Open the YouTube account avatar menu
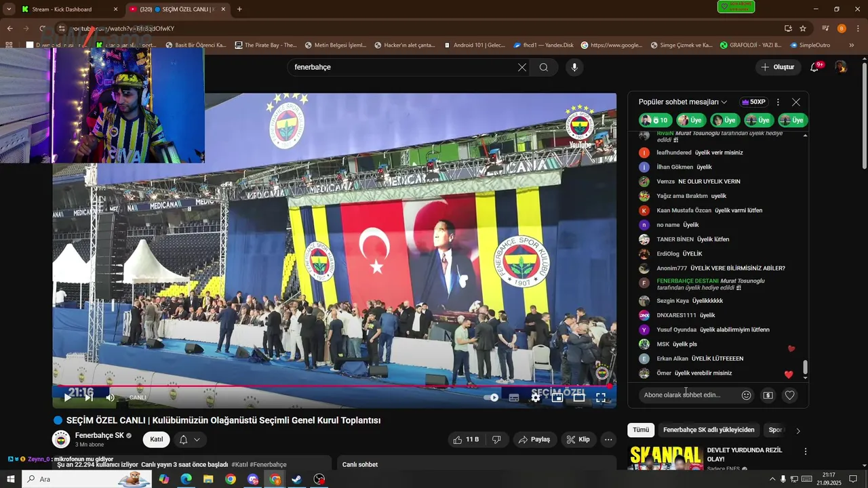 coord(841,67)
